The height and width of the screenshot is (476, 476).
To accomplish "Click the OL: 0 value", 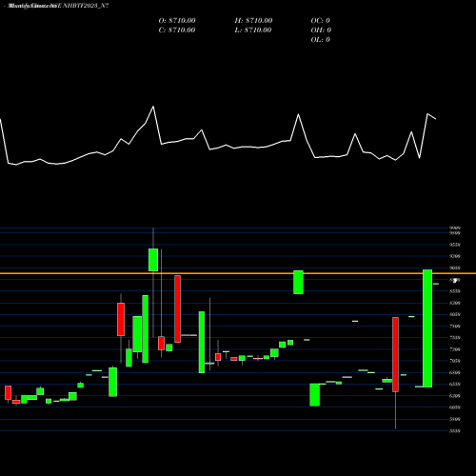I will (321, 40).
